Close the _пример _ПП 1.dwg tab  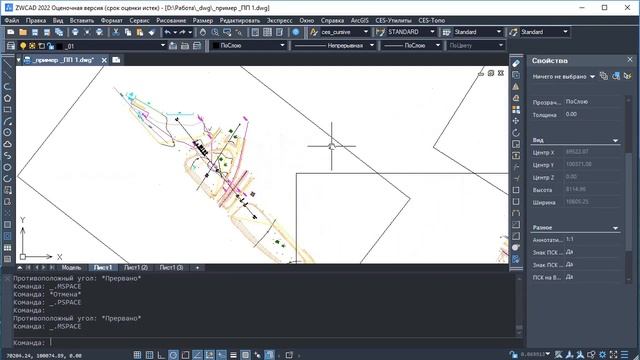(104, 60)
